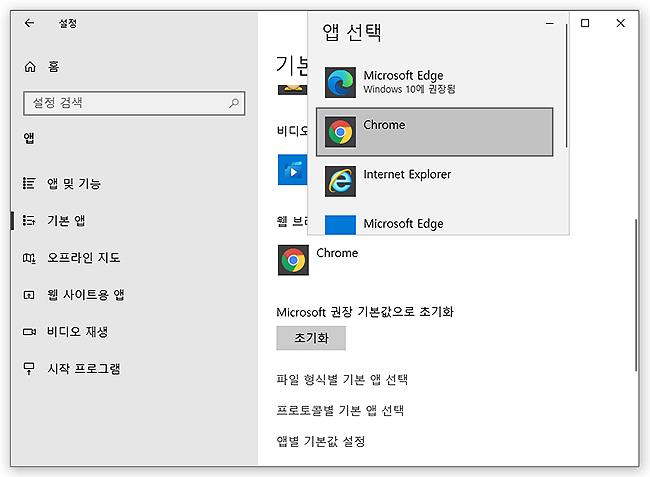Image resolution: width=650 pixels, height=477 pixels.
Task: Click the 앱 선택 popup scrollbar
Action: [566, 85]
